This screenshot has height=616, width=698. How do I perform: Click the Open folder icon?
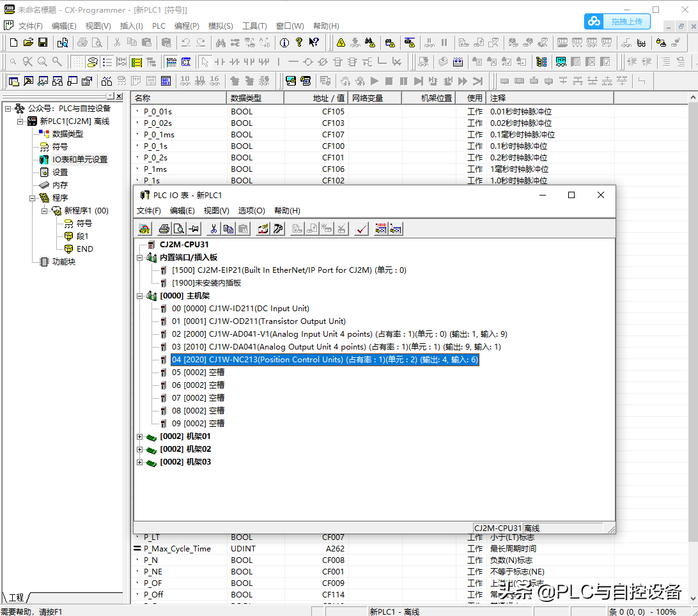point(28,43)
